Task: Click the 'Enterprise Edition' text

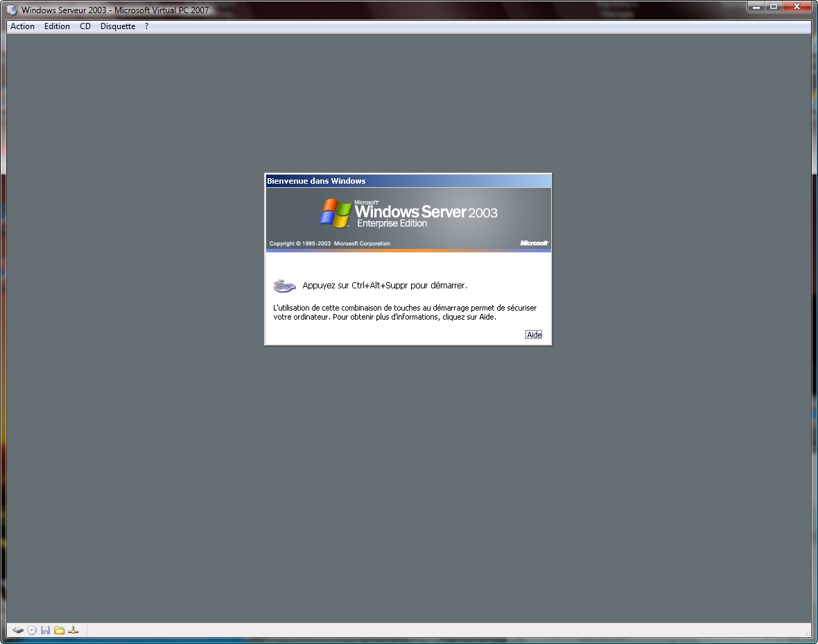Action: pos(392,223)
